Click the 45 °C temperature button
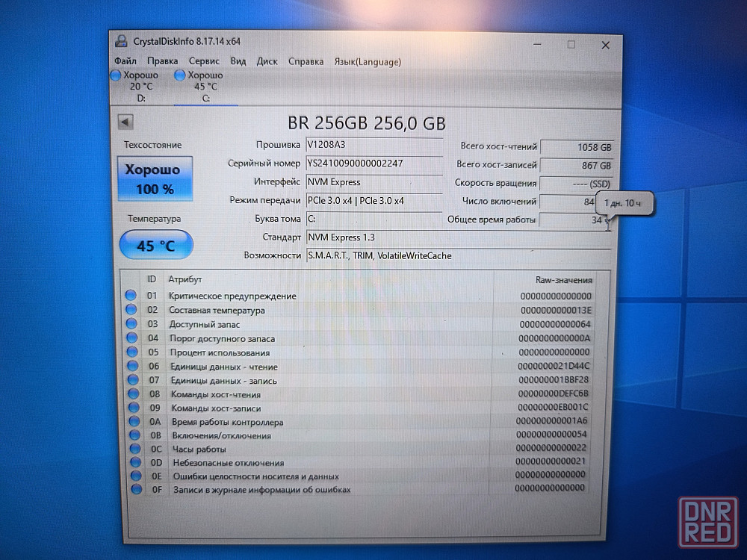This screenshot has height=560, width=747. (156, 245)
